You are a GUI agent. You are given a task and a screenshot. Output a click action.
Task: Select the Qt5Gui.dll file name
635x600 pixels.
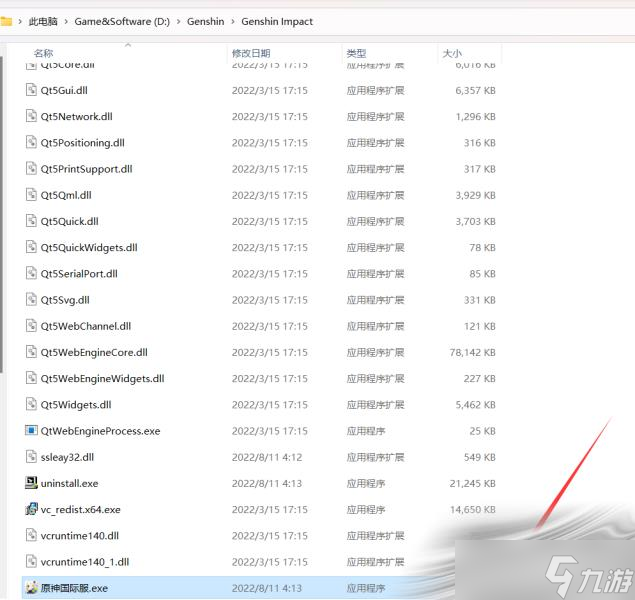coord(64,90)
